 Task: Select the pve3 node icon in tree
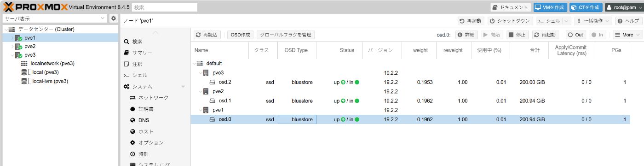[18, 55]
